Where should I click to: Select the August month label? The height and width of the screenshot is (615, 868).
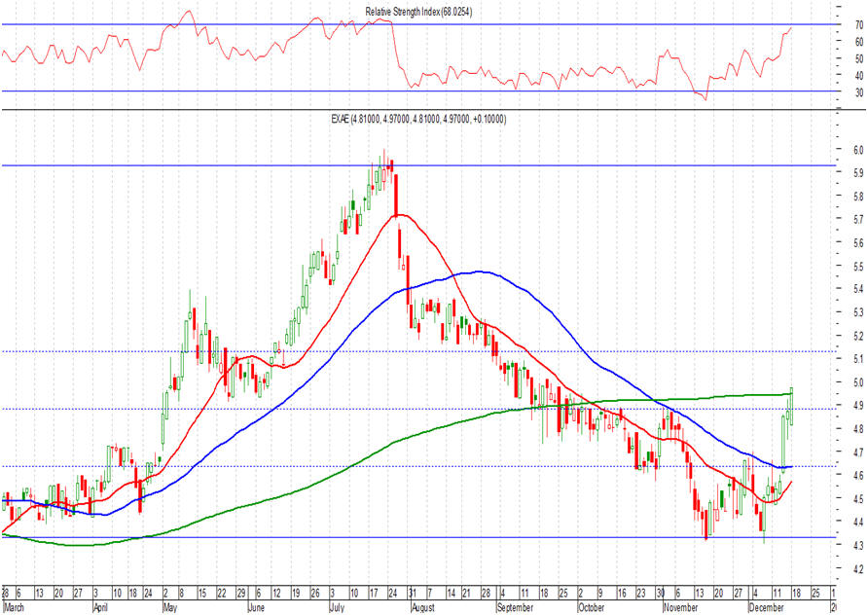click(x=423, y=607)
